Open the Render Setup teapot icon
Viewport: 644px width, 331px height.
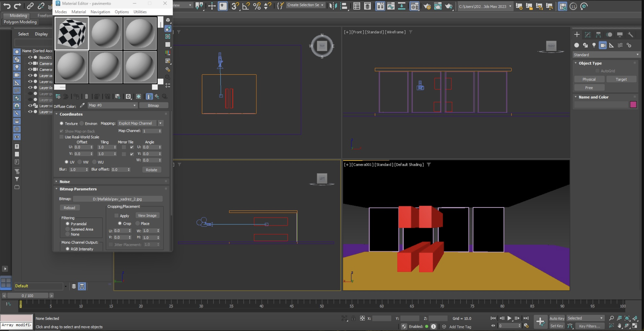tap(427, 6)
